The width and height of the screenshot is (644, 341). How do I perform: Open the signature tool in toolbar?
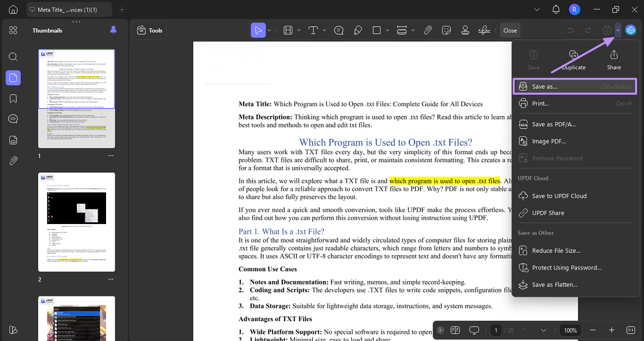click(x=484, y=30)
